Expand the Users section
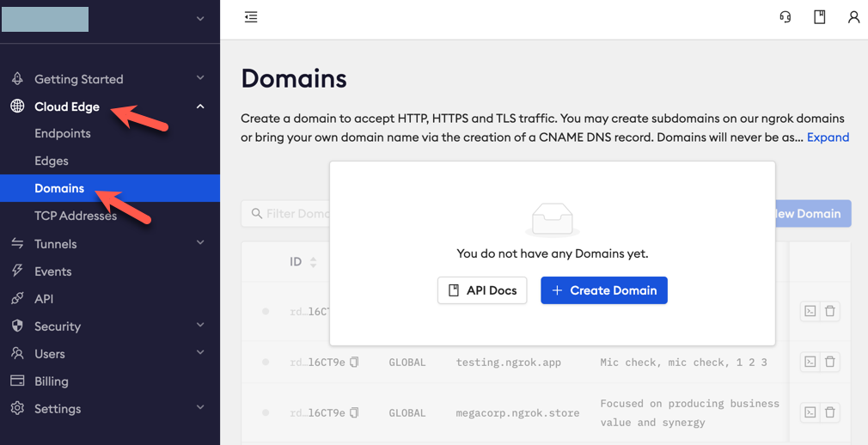Viewport: 868px width, 445px height. (200, 353)
